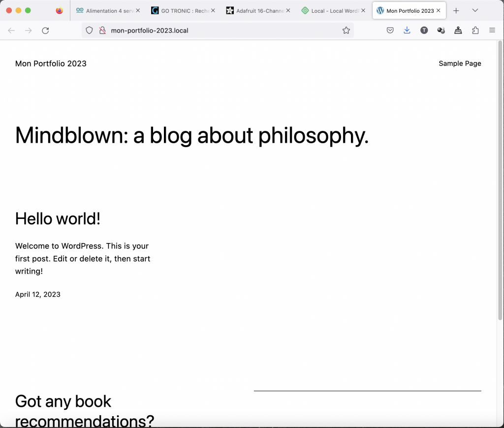Click the Mon Portfolio 2023 site title
The height and width of the screenshot is (428, 504).
pos(51,63)
